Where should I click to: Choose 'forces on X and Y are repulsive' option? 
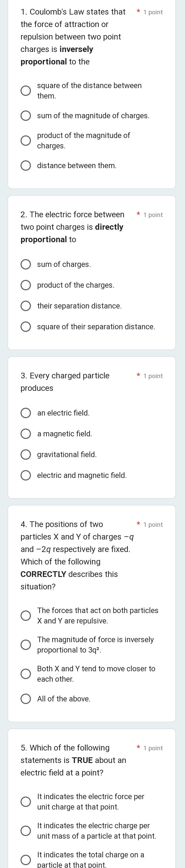(x=26, y=616)
